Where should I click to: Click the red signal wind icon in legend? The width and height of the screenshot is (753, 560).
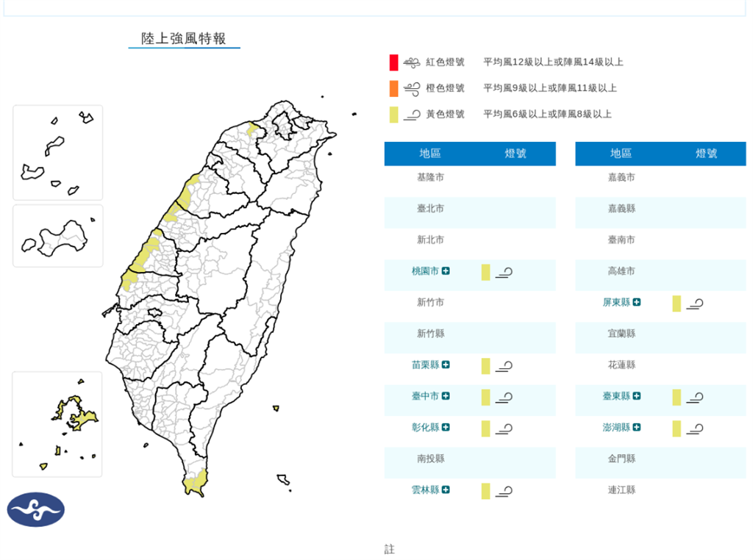click(412, 62)
